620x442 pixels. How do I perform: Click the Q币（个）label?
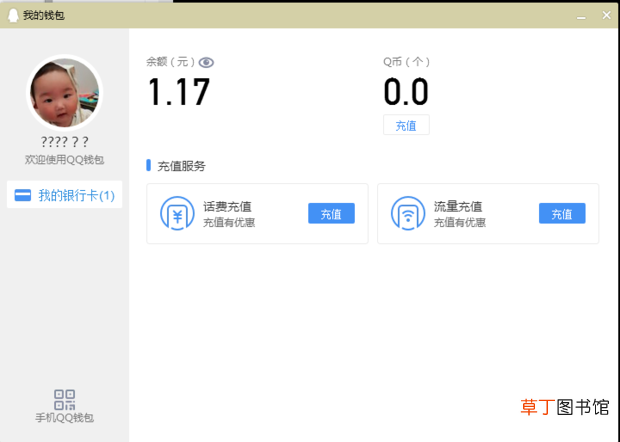pyautogui.click(x=406, y=62)
